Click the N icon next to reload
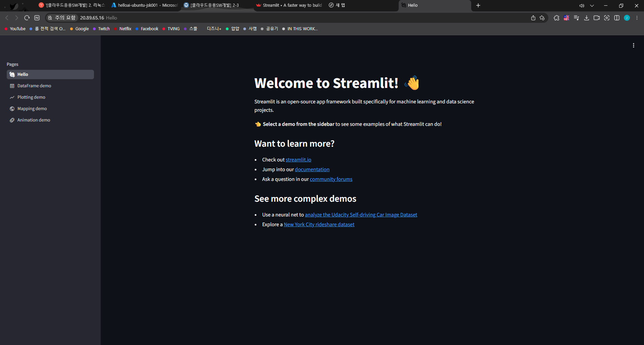 [x=37, y=18]
